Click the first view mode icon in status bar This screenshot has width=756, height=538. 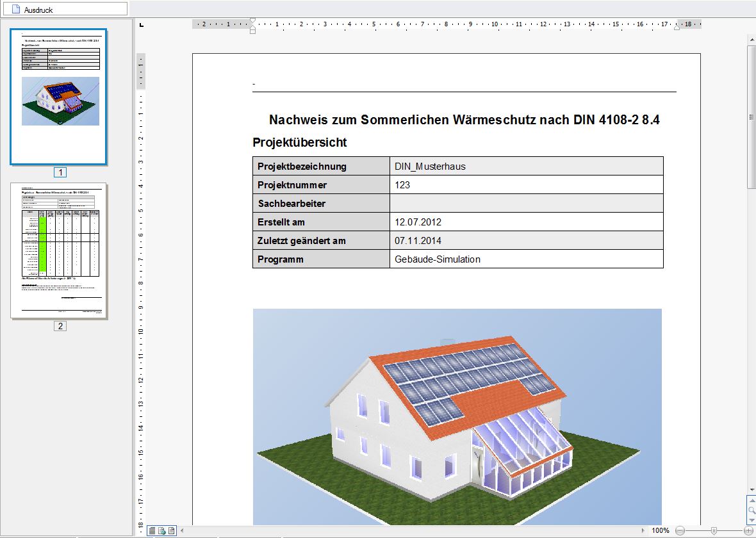click(x=152, y=530)
